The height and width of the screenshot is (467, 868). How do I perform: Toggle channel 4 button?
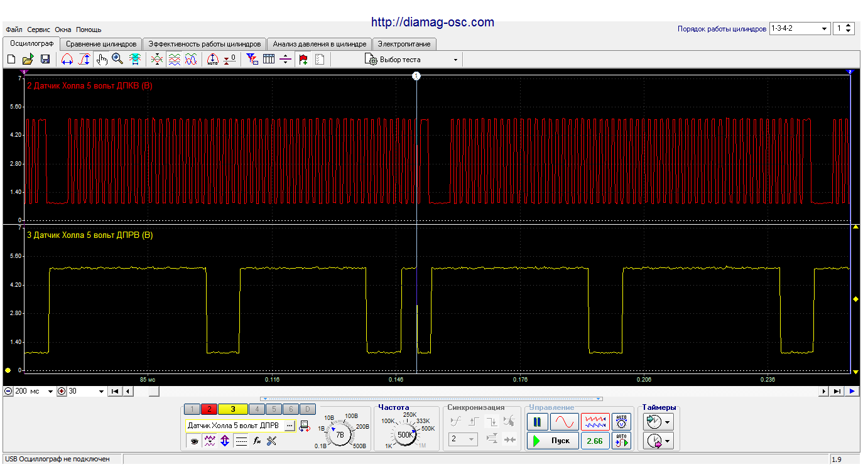point(256,409)
